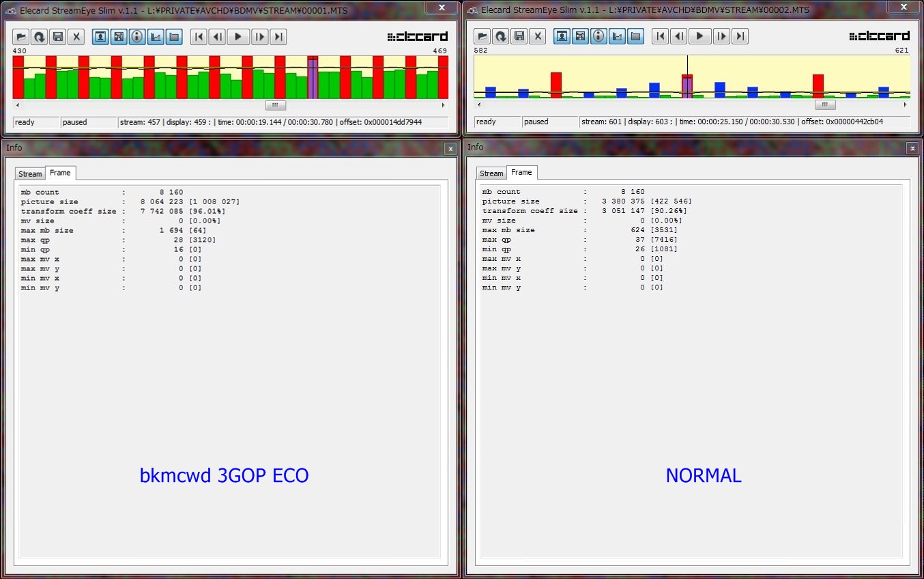Toggle the chart view button in 00002.MTS toolbar

618,36
